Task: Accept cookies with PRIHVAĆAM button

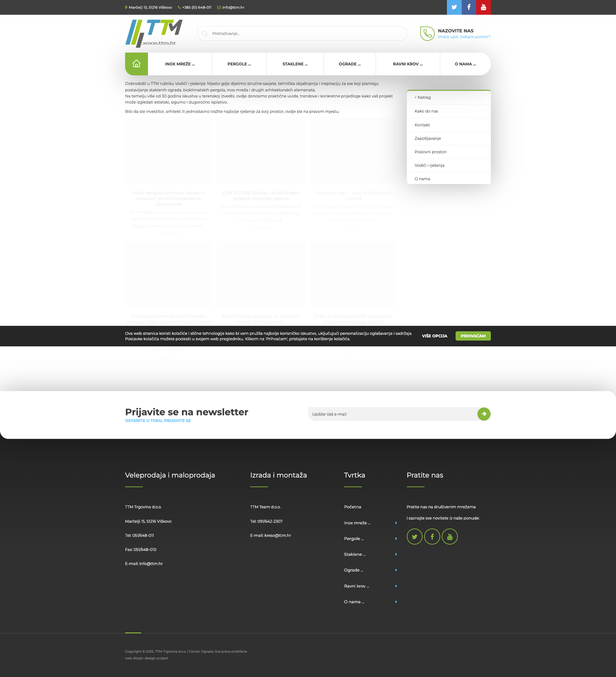Action: [473, 336]
